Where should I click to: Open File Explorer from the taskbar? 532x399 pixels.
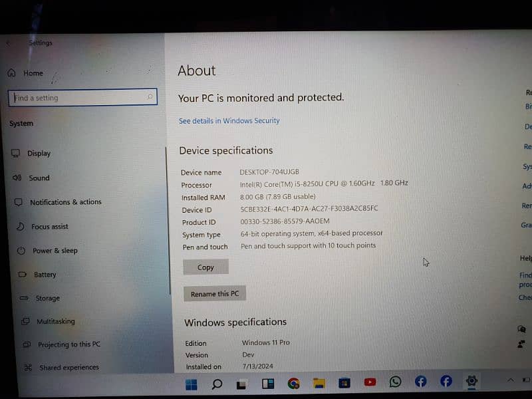pyautogui.click(x=319, y=383)
